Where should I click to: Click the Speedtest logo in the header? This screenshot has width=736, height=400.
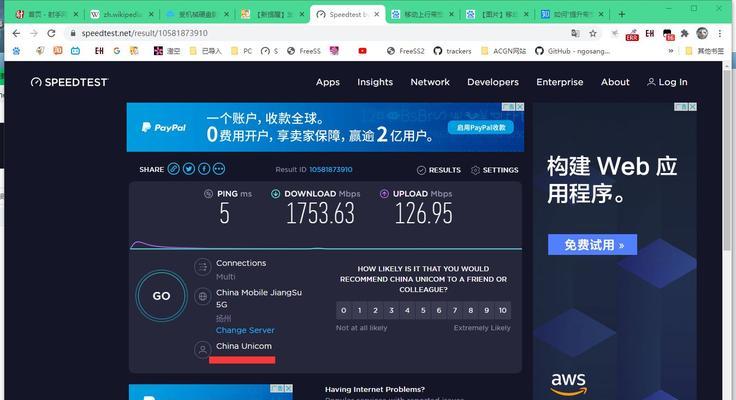(x=69, y=82)
